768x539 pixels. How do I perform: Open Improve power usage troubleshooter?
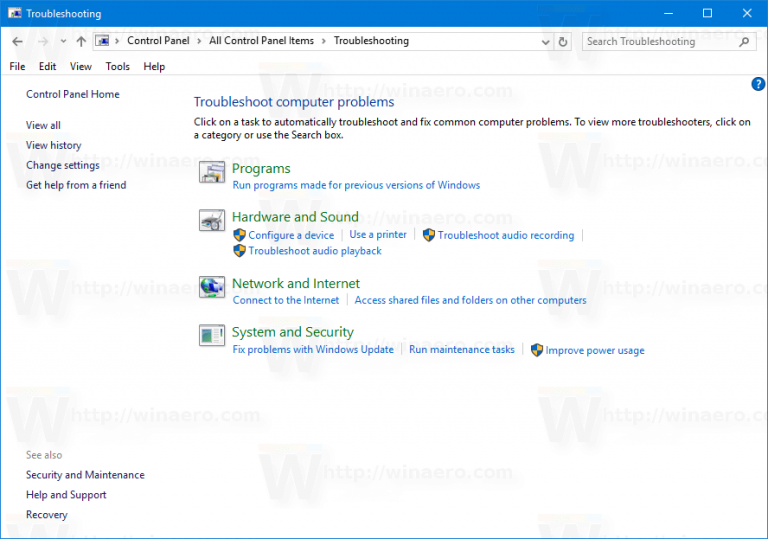594,351
